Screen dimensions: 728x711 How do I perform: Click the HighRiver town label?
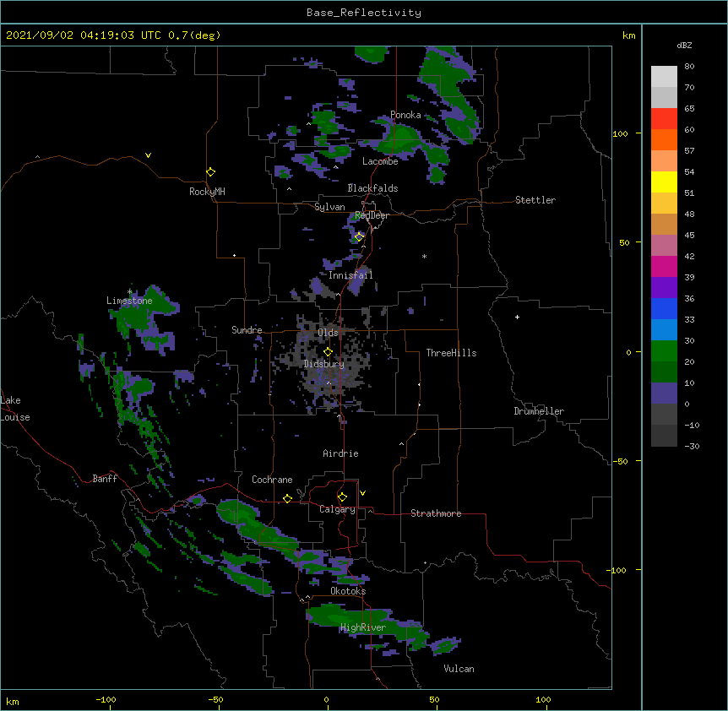362,627
